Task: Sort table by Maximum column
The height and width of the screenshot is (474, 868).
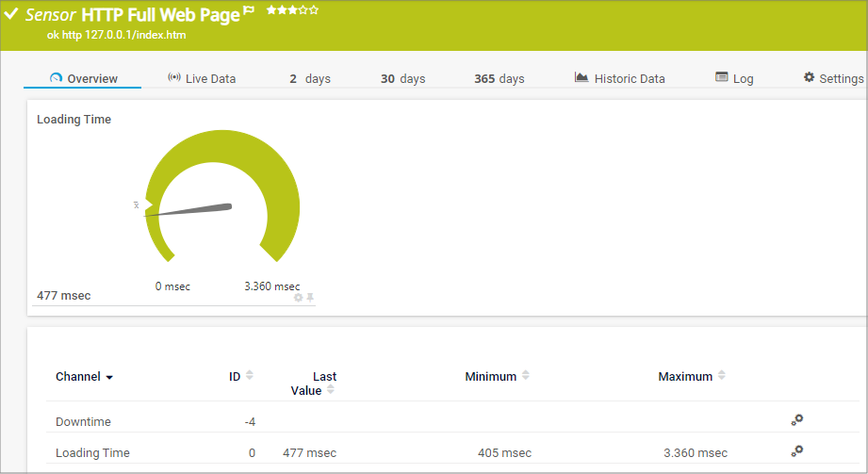Action: 722,376
